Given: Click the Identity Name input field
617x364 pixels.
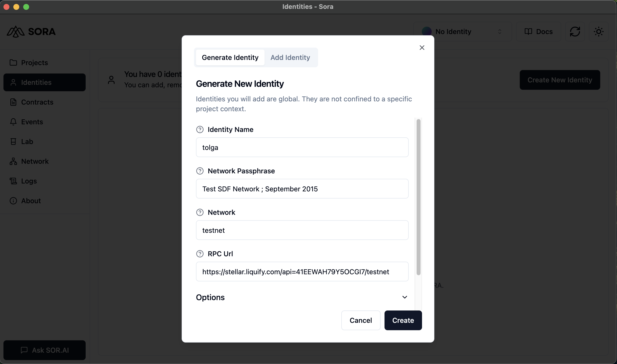Looking at the screenshot, I should click(x=302, y=147).
